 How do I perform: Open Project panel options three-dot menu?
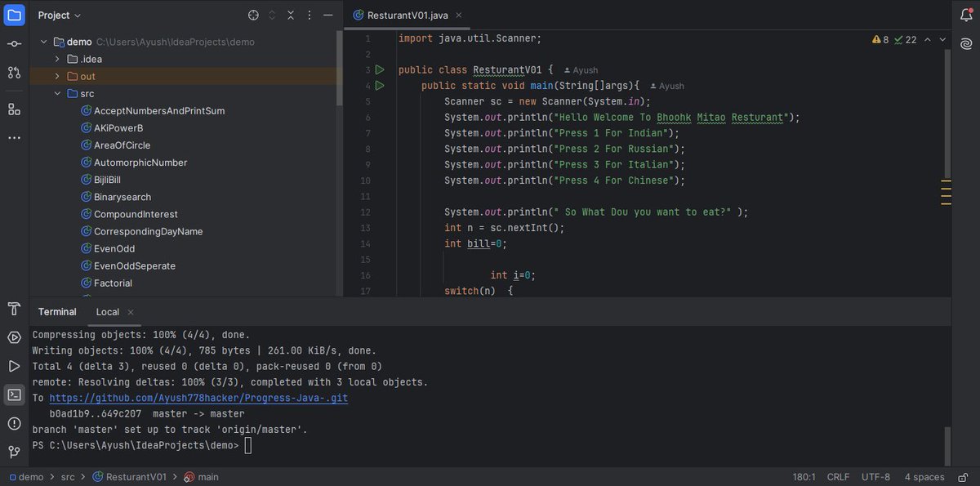click(310, 15)
